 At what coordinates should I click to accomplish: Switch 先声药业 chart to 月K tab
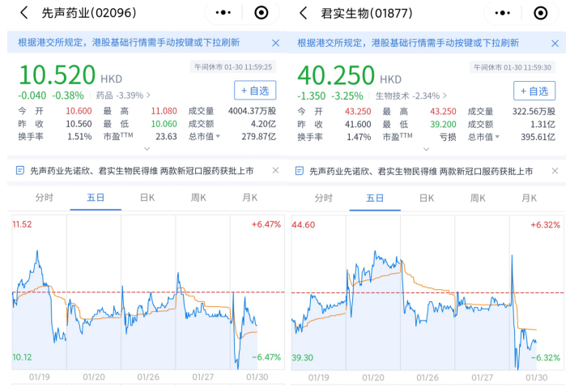tap(250, 198)
